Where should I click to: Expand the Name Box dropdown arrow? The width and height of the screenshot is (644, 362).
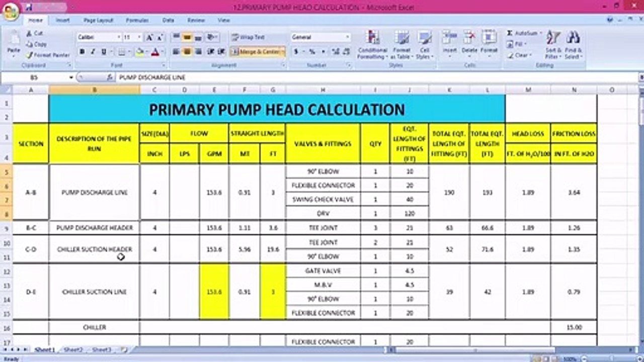[71, 78]
